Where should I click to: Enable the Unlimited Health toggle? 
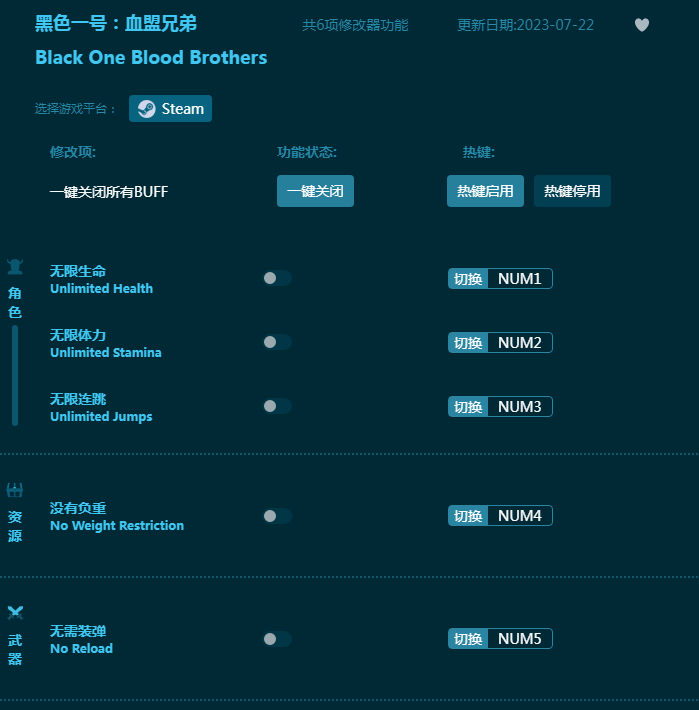pyautogui.click(x=277, y=278)
